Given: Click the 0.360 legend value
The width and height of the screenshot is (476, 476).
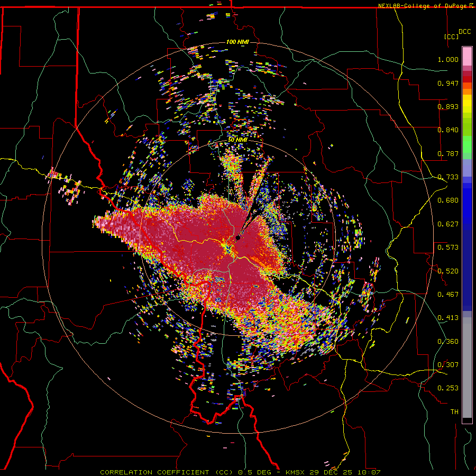Looking at the screenshot, I should 448,342.
